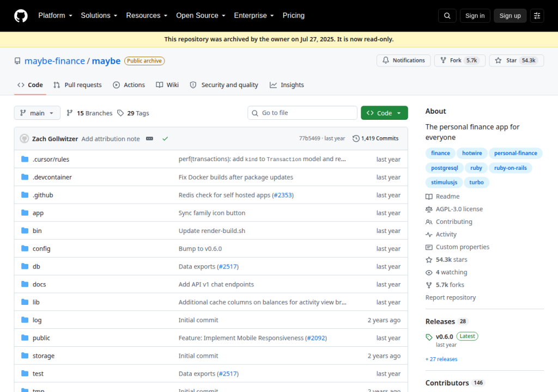Click the green check status icon
Image resolution: width=558 pixels, height=392 pixels.
tap(165, 139)
